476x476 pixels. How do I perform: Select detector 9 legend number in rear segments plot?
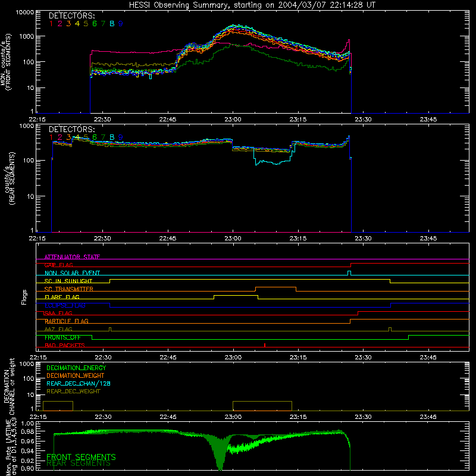pyautogui.click(x=121, y=137)
